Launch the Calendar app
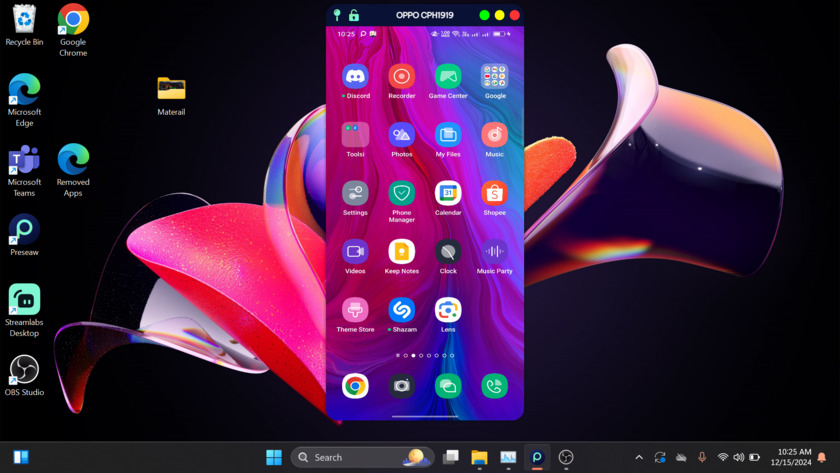840x473 pixels. tap(448, 193)
